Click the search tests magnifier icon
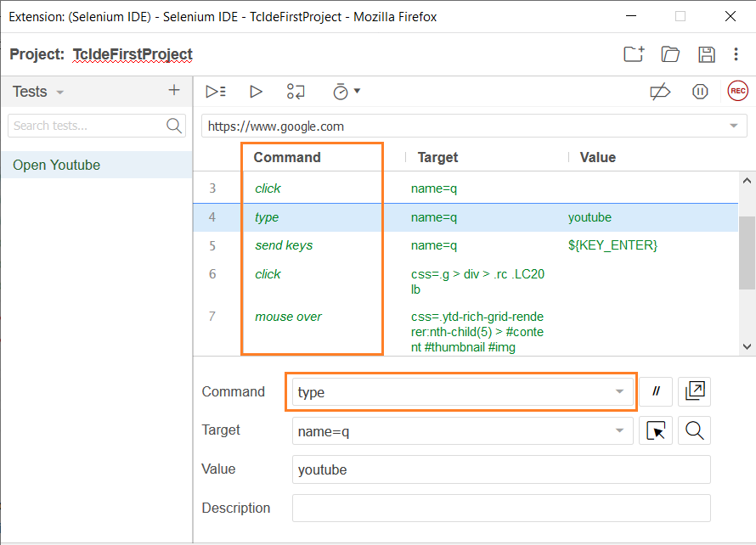 174,126
